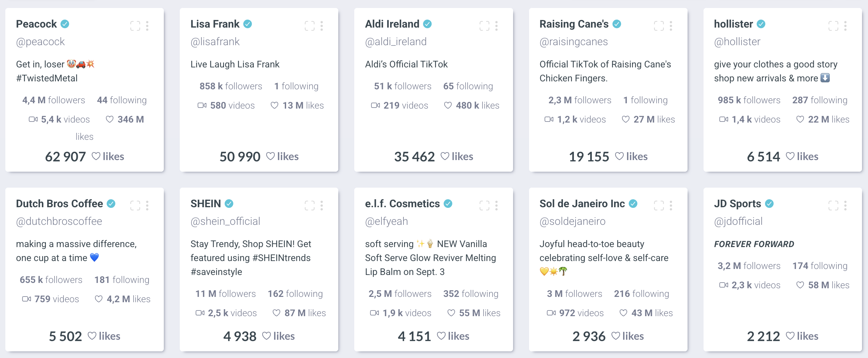Expand the Dutch Bros Coffee card icon
The height and width of the screenshot is (358, 868).
pos(135,206)
